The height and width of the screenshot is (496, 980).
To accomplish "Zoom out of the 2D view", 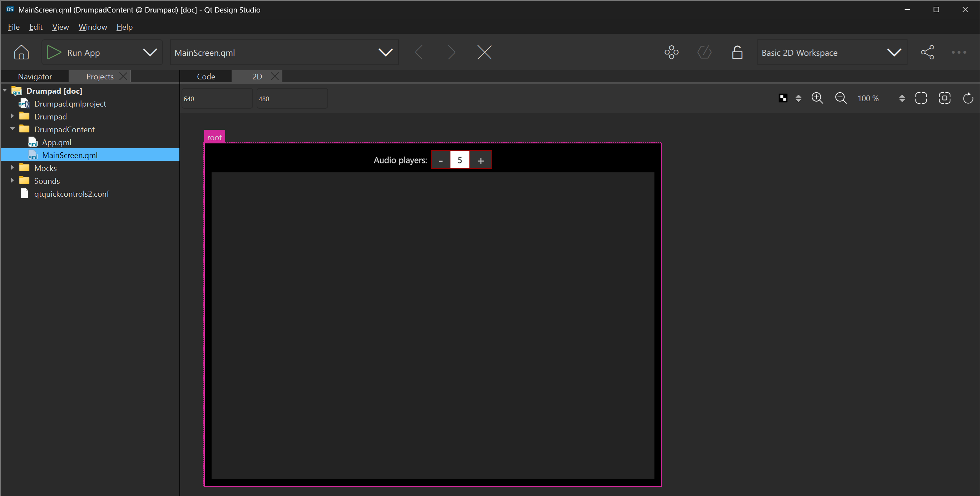I will click(841, 98).
